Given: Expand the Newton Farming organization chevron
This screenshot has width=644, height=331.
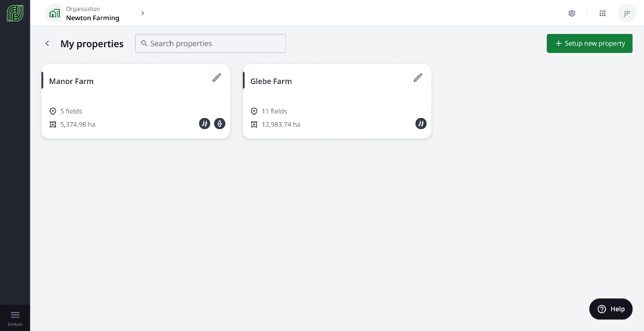Looking at the screenshot, I should (x=143, y=13).
